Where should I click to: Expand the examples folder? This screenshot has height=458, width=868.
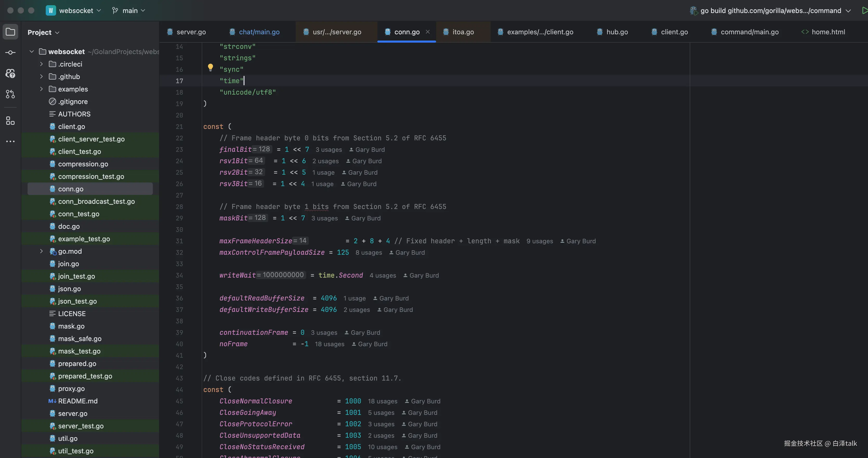(41, 89)
